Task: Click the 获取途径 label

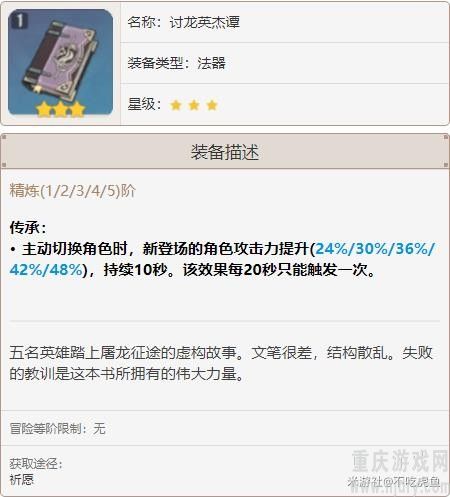Action: click(36, 464)
